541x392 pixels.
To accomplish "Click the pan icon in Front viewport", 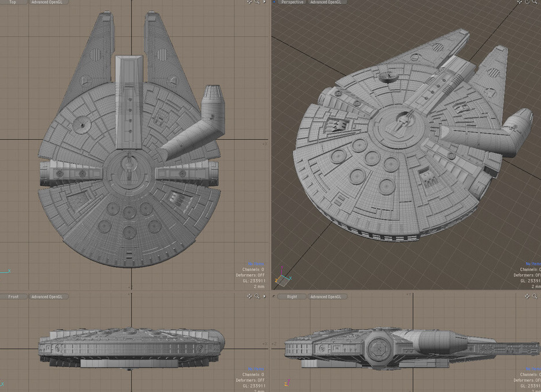I will (249, 296).
